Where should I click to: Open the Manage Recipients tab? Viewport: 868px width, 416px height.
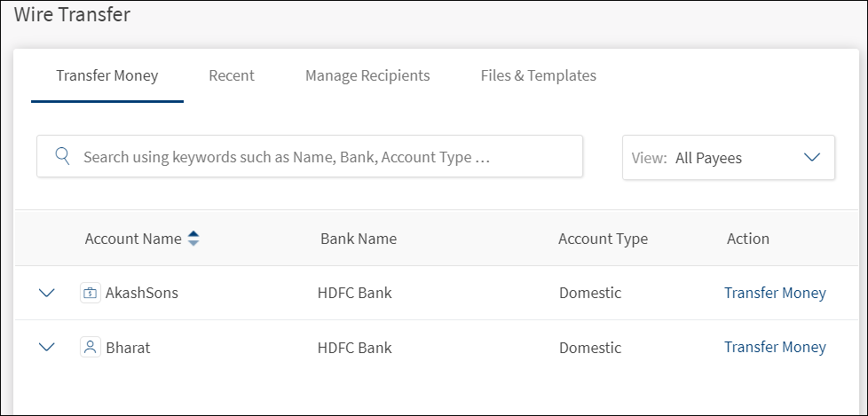tap(367, 75)
